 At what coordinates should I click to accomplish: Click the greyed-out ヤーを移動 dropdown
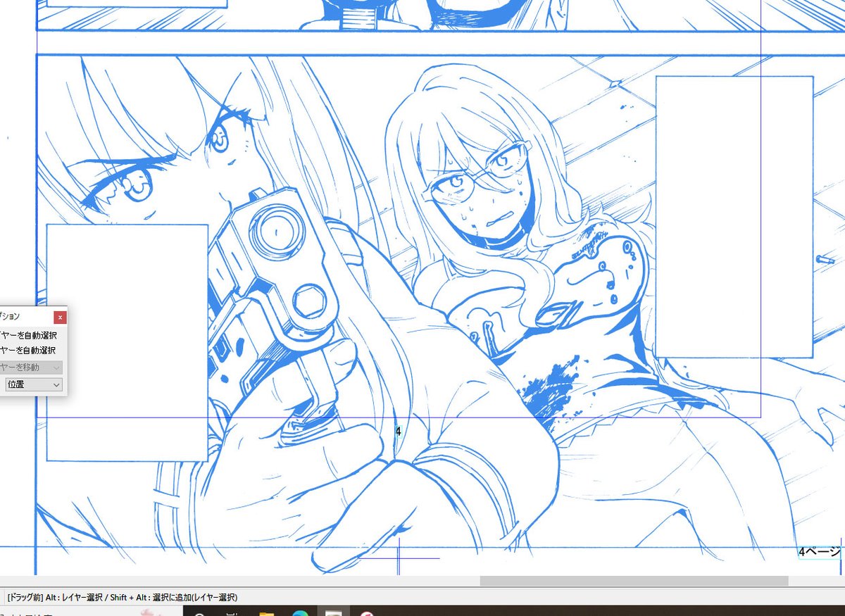point(31,367)
